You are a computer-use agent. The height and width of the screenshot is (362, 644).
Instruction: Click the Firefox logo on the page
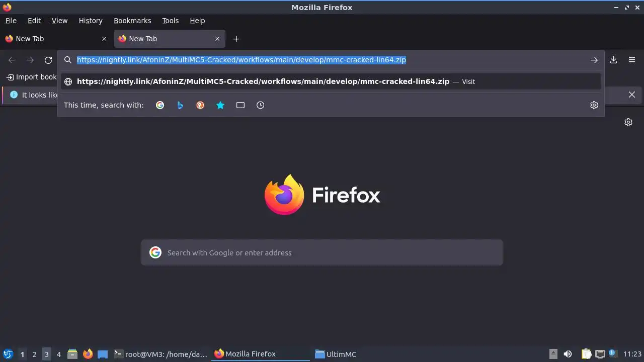(284, 195)
